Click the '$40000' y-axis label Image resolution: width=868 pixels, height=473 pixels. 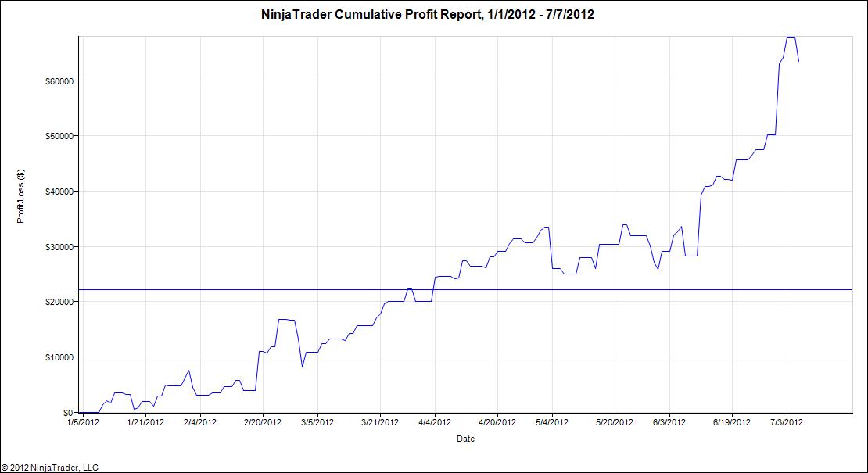pyautogui.click(x=61, y=192)
